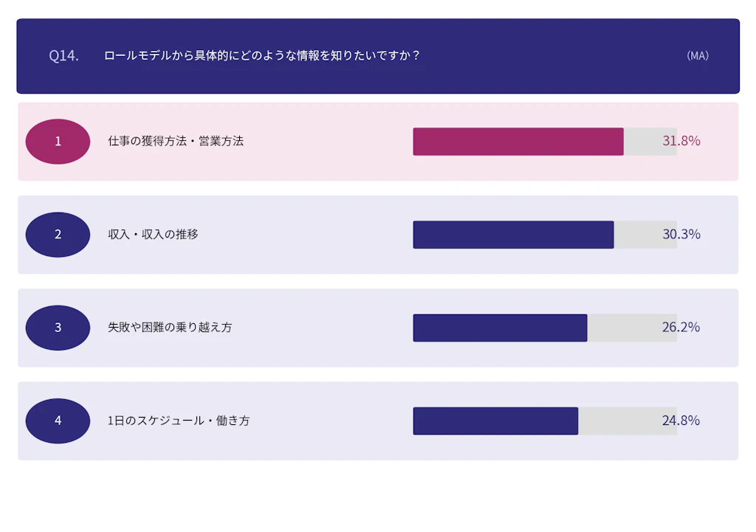Click the rank 4 oval badge
The width and height of the screenshot is (756, 532).
click(x=58, y=421)
